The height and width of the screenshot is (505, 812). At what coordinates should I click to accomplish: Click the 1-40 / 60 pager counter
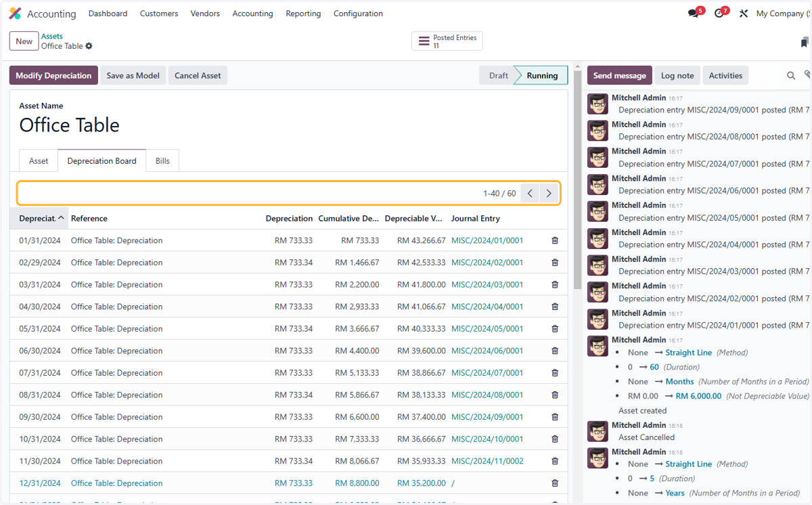499,194
